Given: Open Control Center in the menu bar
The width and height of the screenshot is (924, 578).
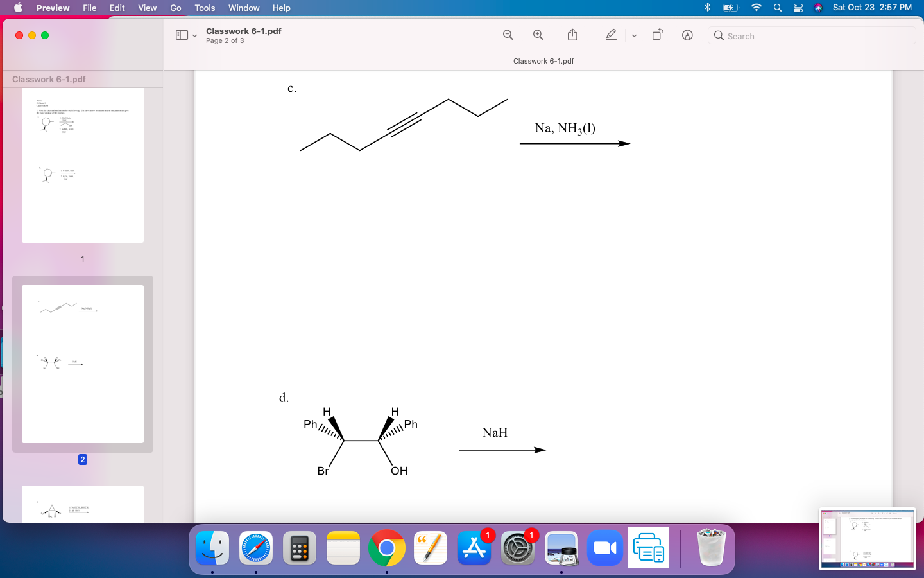Looking at the screenshot, I should [798, 8].
